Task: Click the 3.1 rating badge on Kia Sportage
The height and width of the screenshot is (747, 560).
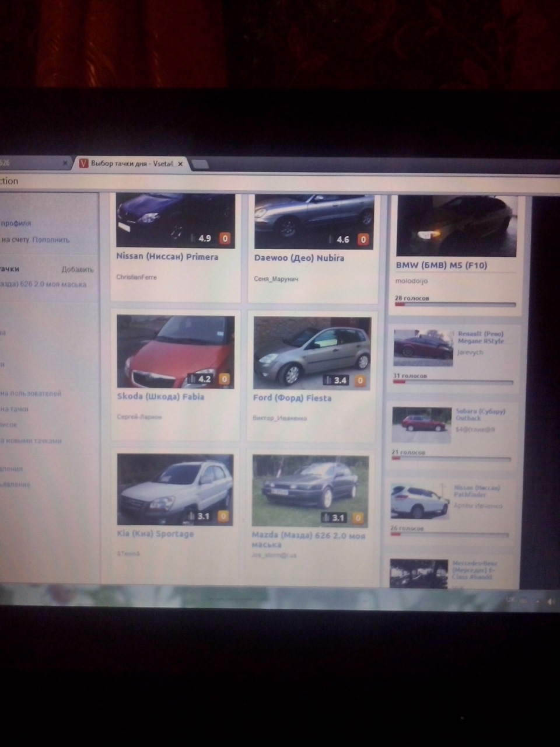Action: coord(199,516)
